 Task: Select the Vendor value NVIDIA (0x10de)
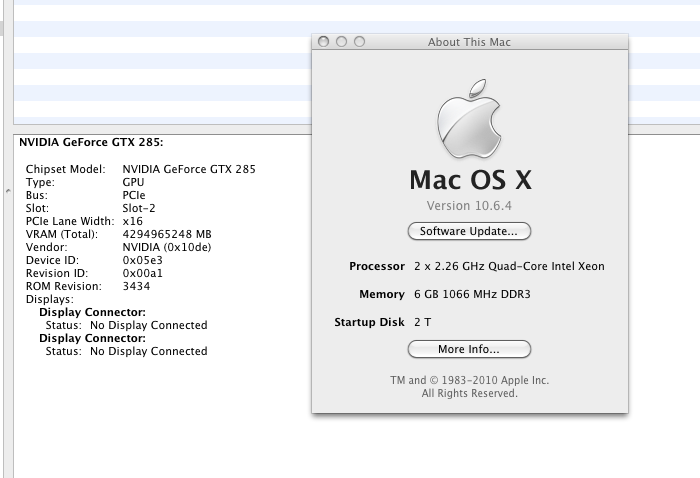point(167,247)
